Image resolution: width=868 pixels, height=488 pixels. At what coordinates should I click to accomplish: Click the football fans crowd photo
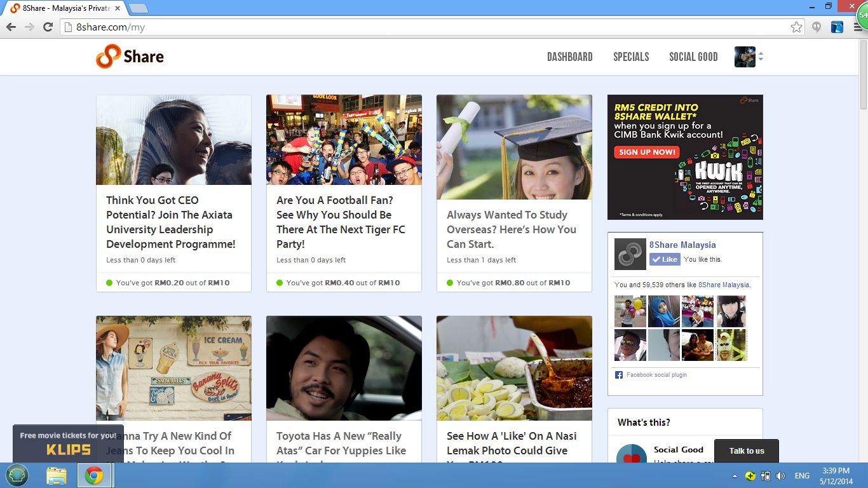point(344,140)
